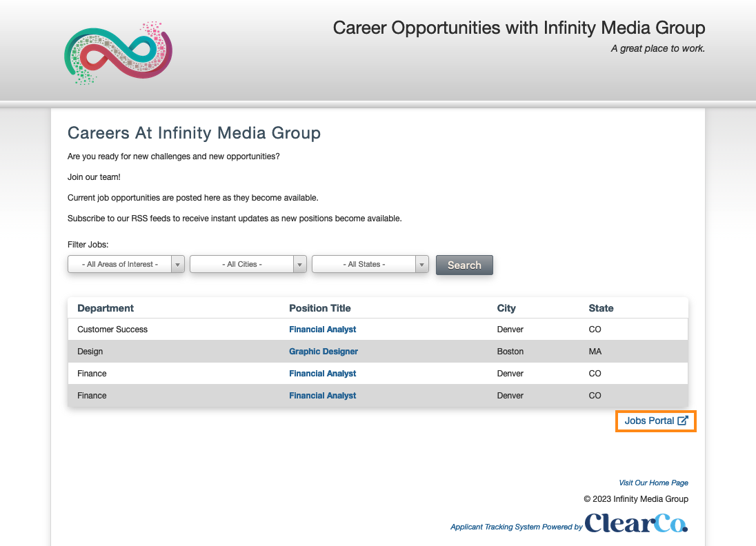Click the 'A great place to work.' tagline
This screenshot has width=756, height=546.
657,48
